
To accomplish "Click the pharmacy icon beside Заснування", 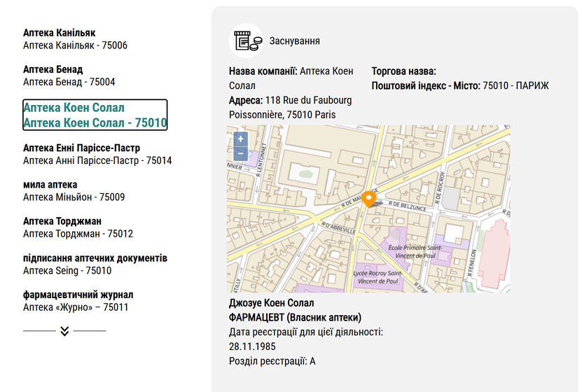I will (247, 41).
